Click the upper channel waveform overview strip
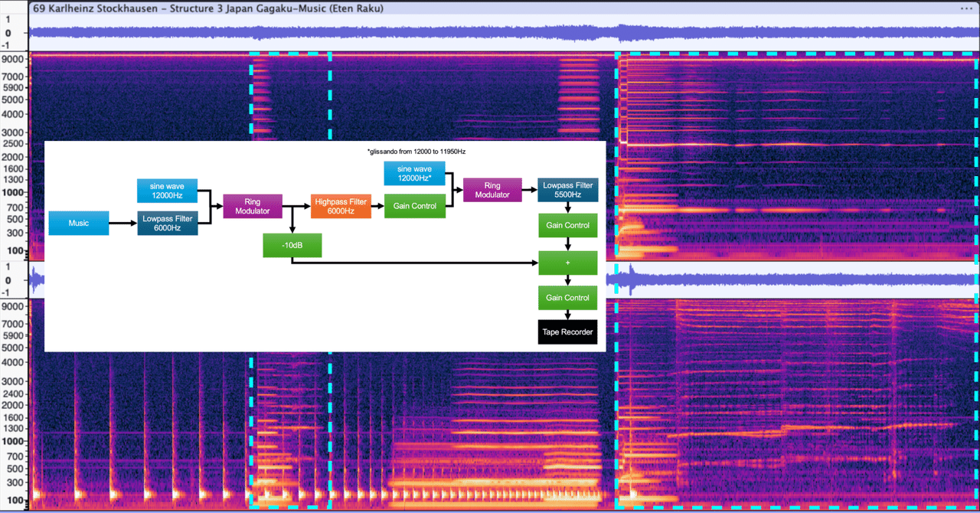 504,34
